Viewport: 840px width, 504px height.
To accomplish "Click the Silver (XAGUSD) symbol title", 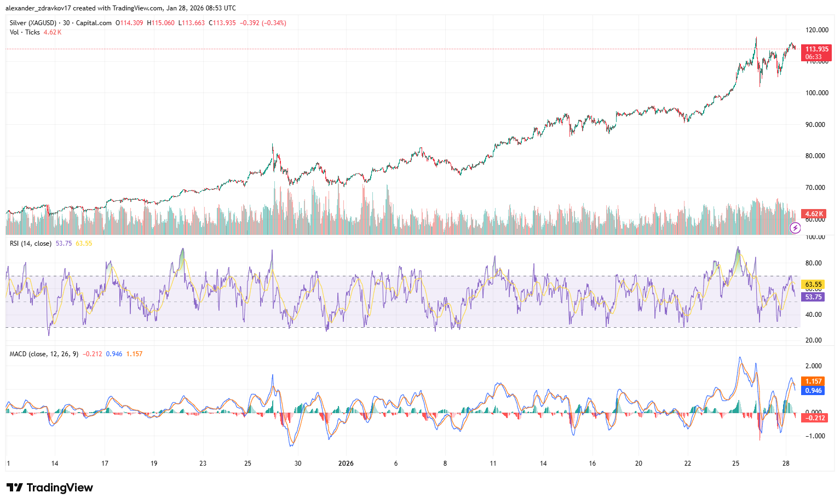I will tap(33, 23).
